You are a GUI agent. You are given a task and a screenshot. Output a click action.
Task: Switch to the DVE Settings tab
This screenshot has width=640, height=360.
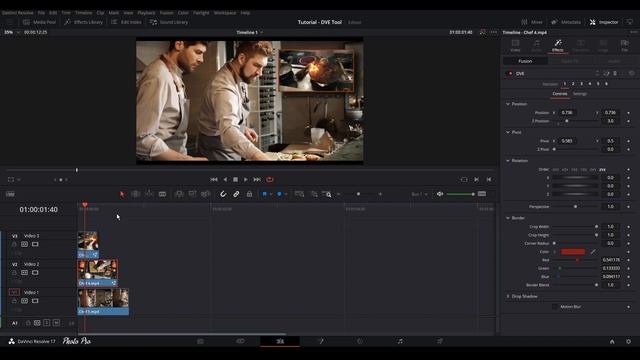point(580,94)
